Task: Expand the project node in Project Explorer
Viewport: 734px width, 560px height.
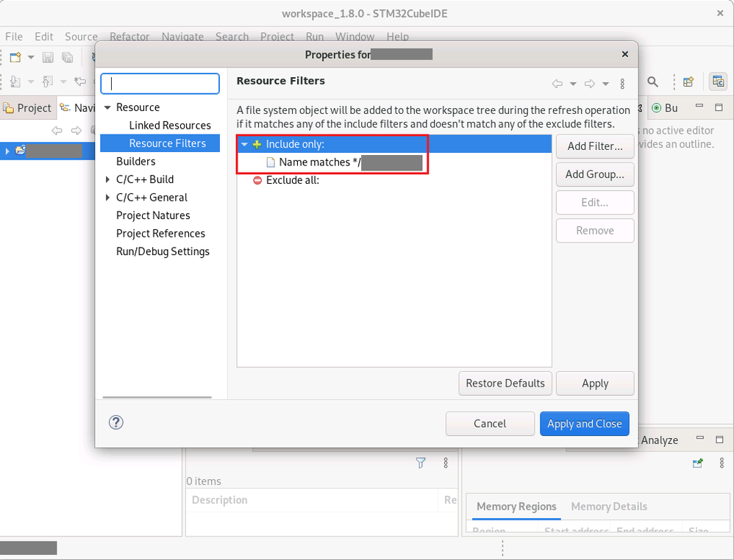Action: coord(7,151)
